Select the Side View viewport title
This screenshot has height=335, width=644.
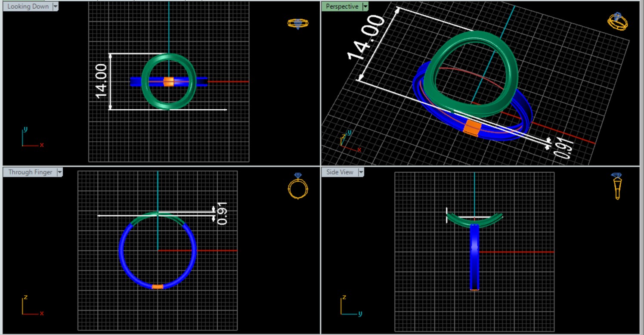tap(340, 172)
